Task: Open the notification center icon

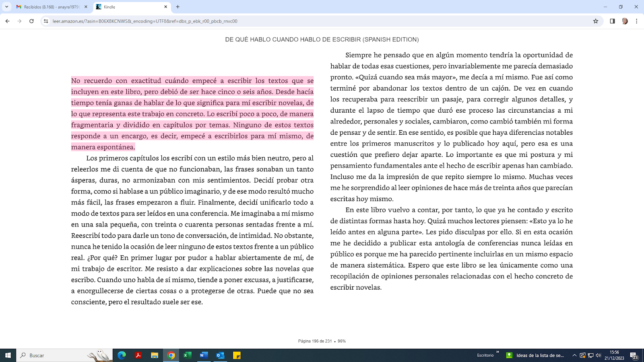Action: pyautogui.click(x=634, y=356)
